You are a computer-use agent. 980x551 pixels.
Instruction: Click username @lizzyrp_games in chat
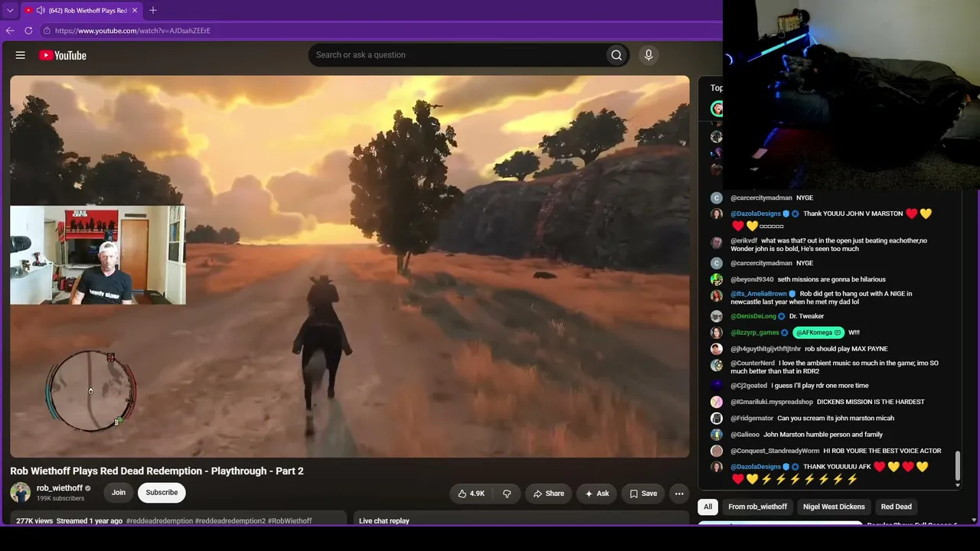pyautogui.click(x=755, y=333)
